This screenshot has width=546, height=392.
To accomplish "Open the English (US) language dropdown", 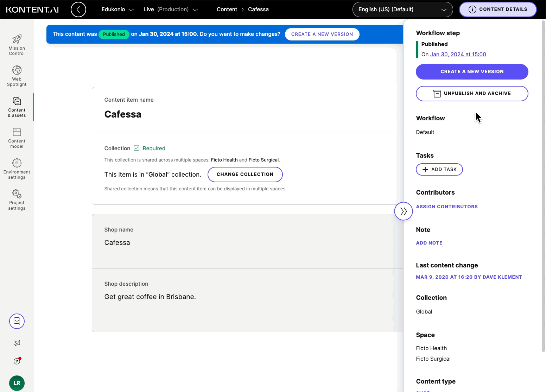I will click(402, 10).
